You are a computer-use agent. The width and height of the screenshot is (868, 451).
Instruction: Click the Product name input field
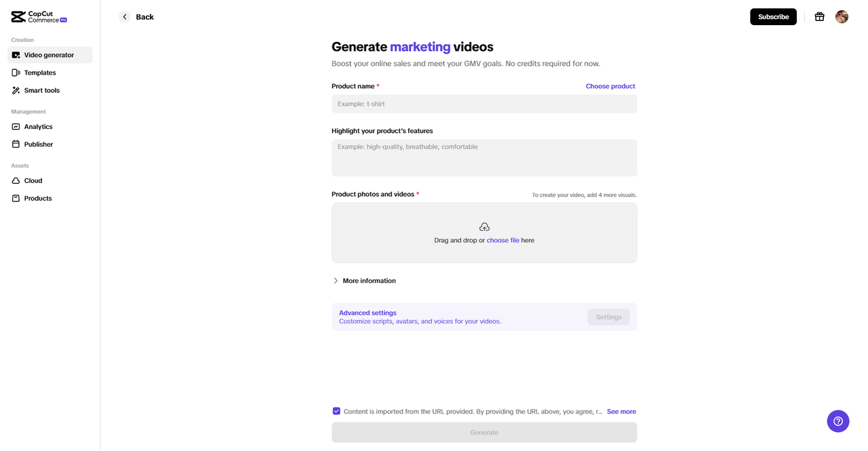click(x=484, y=104)
